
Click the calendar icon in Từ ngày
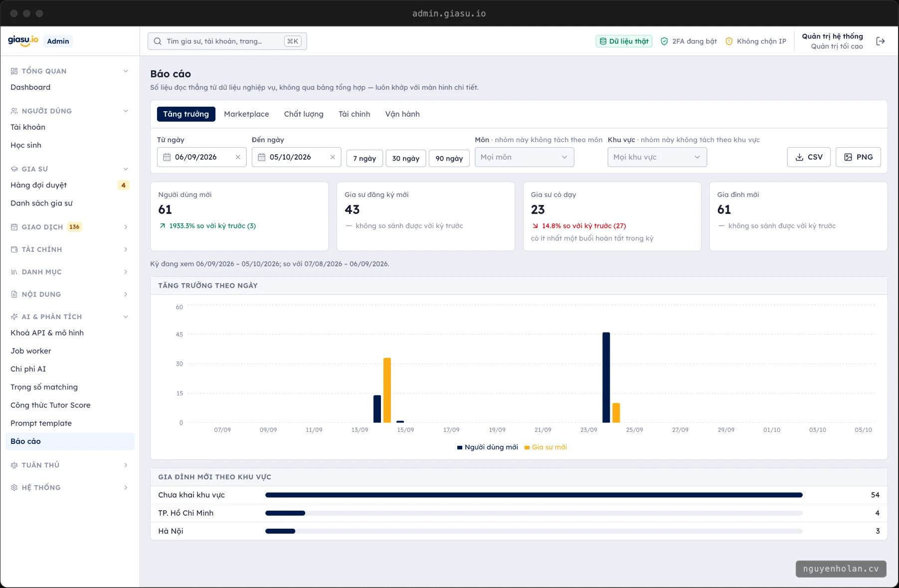[167, 157]
